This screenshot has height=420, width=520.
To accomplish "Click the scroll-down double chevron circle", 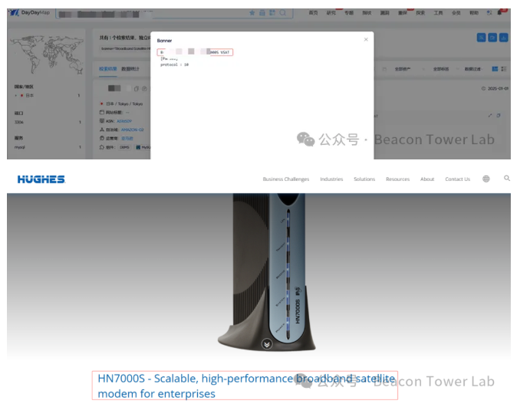I will pos(267,344).
